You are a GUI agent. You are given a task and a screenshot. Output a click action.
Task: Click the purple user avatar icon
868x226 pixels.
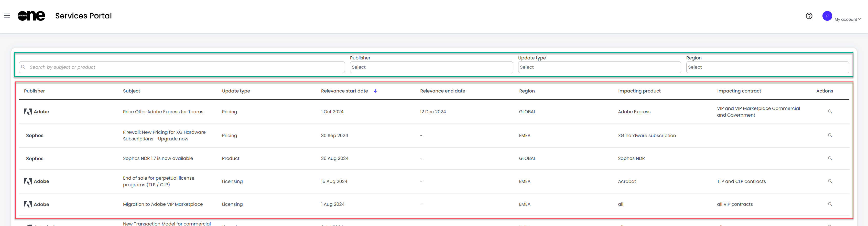[827, 16]
